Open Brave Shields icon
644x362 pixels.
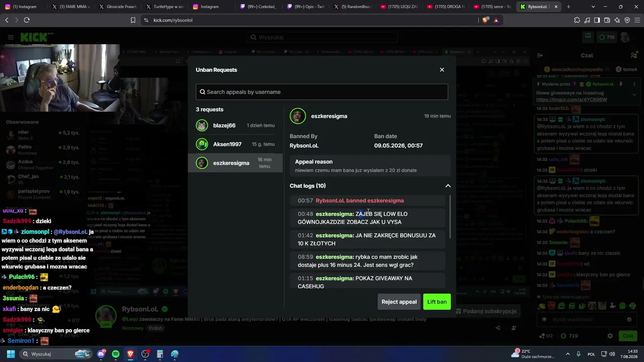pyautogui.click(x=485, y=20)
